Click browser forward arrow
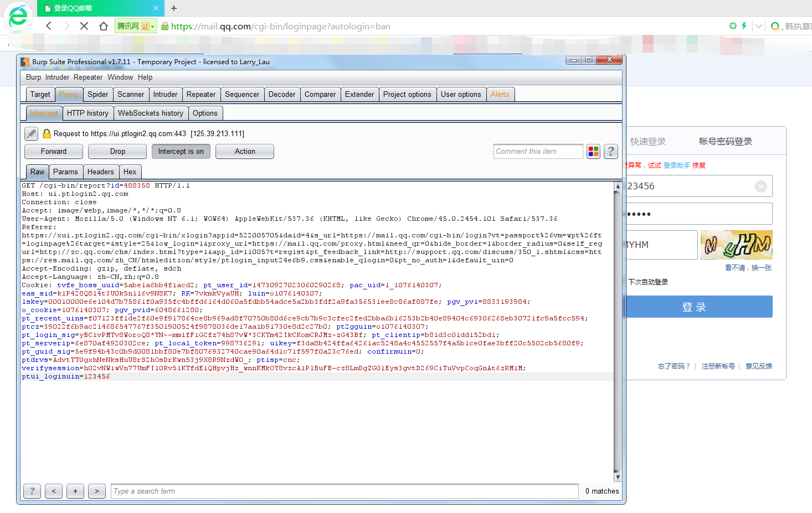 click(x=66, y=26)
